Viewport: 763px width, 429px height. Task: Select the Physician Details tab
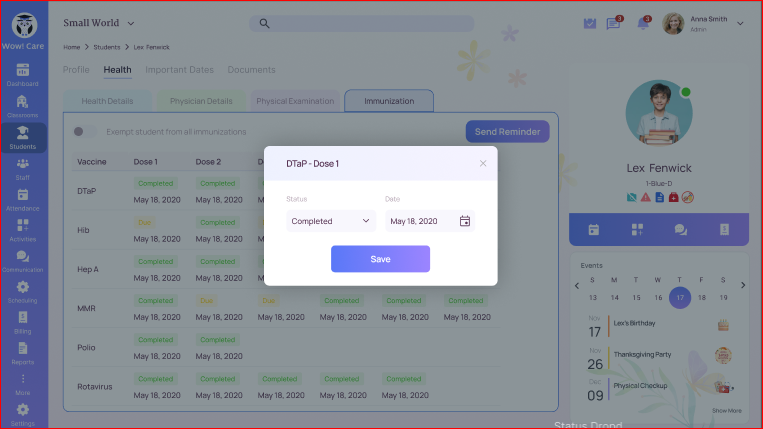click(x=201, y=101)
